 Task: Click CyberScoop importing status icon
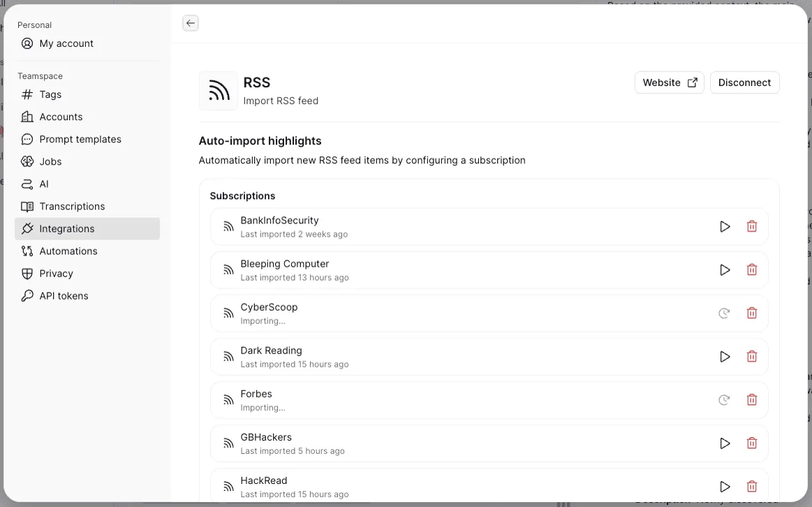point(724,313)
